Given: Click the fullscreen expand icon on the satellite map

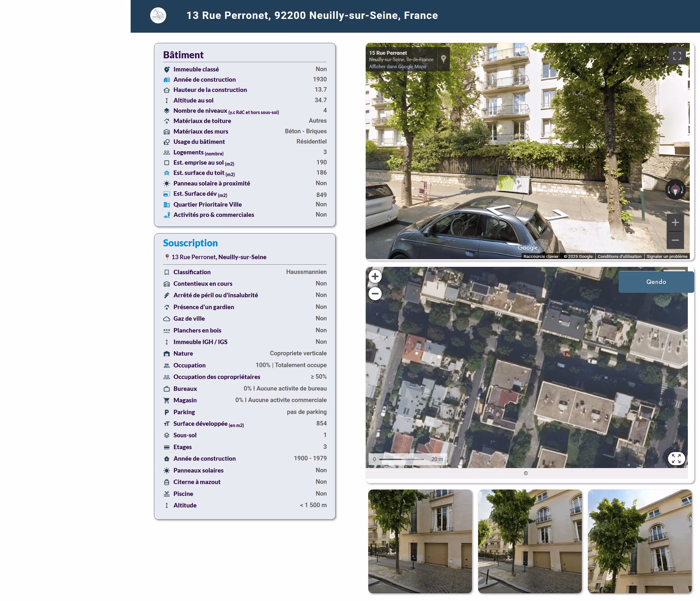Looking at the screenshot, I should coord(676,458).
